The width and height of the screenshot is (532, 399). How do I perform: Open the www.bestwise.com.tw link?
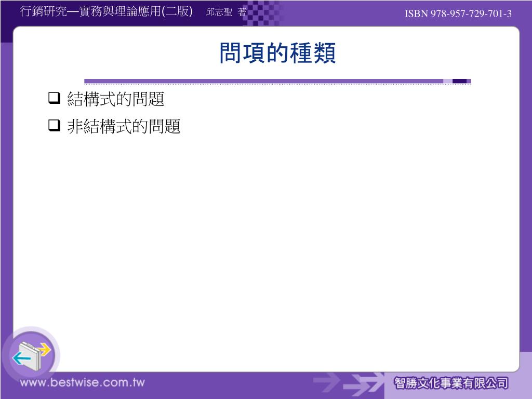click(82, 382)
